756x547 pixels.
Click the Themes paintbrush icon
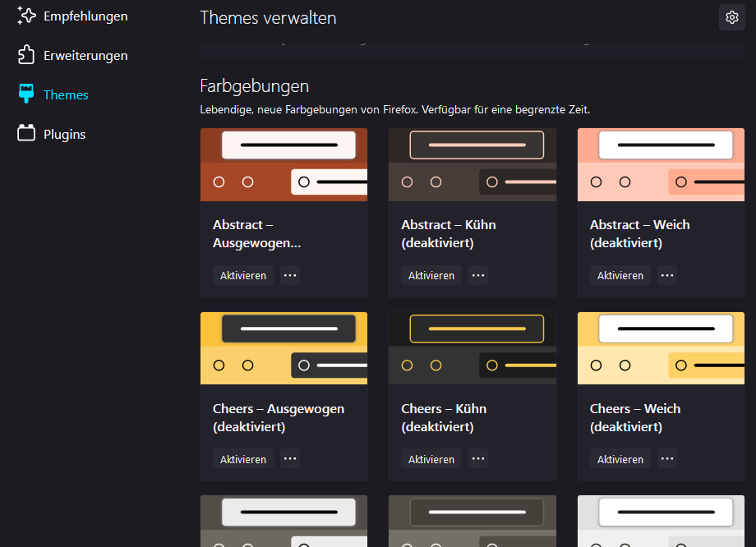coord(26,94)
